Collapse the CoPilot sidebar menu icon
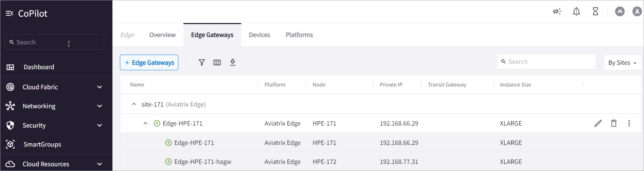Viewport: 644px width, 171px height. (x=10, y=14)
